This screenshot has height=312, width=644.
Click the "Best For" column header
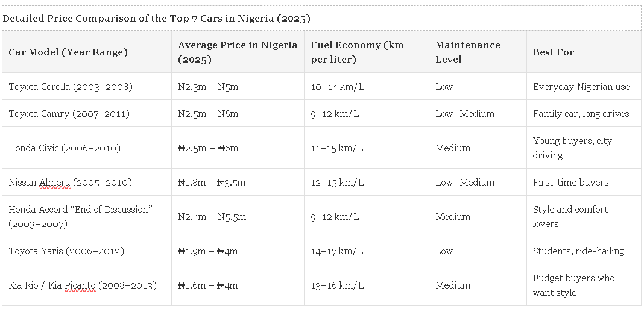pyautogui.click(x=554, y=52)
